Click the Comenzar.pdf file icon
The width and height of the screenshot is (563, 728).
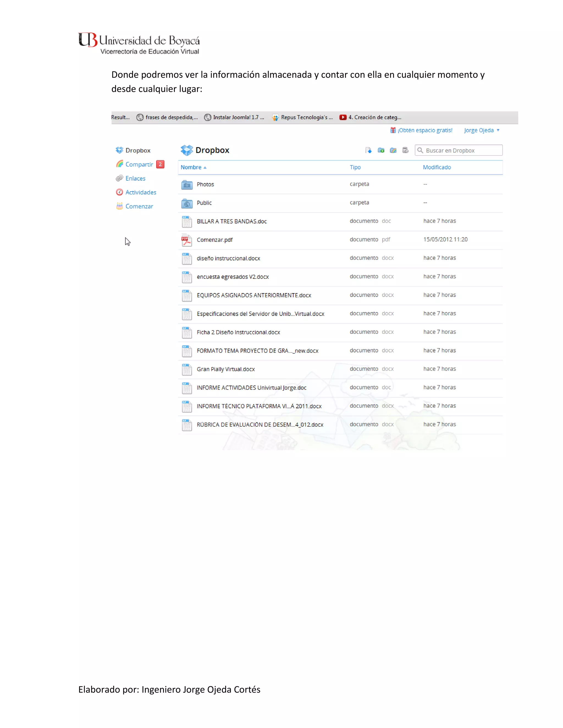click(x=186, y=240)
